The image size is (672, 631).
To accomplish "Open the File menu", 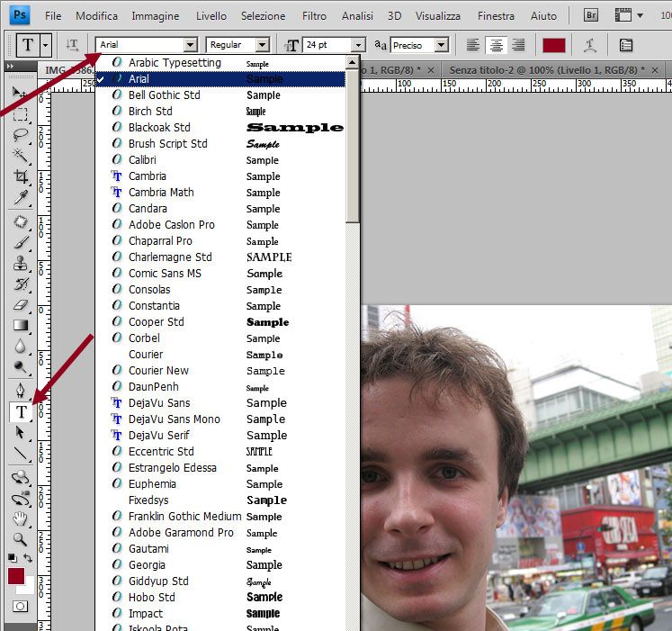I will pos(53,16).
